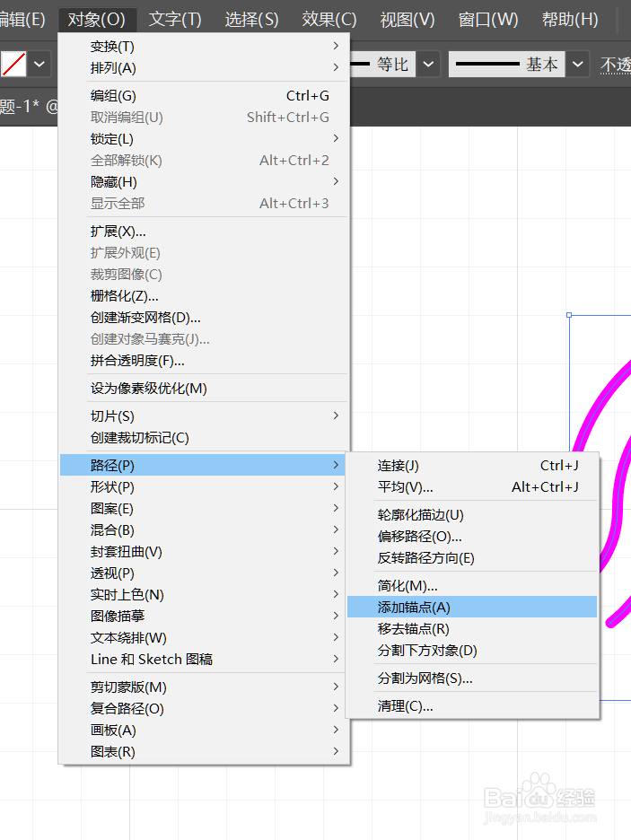Expand the 变换(T) submenu
Viewport: 631px width, 840px height.
204,47
